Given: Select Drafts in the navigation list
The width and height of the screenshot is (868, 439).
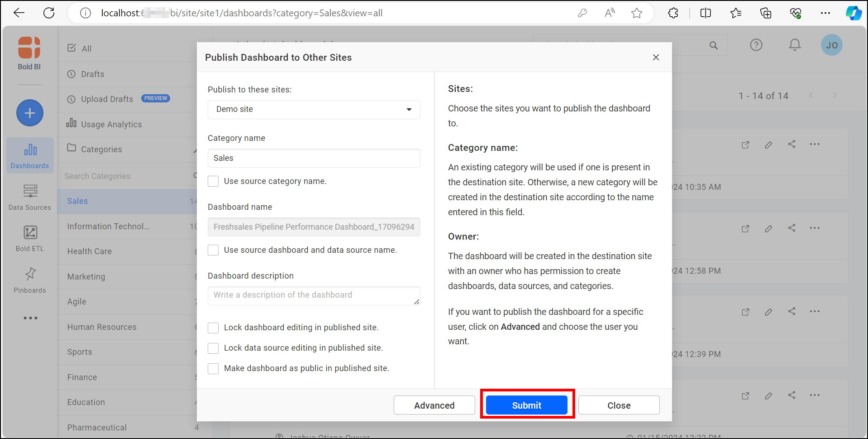Looking at the screenshot, I should point(92,74).
